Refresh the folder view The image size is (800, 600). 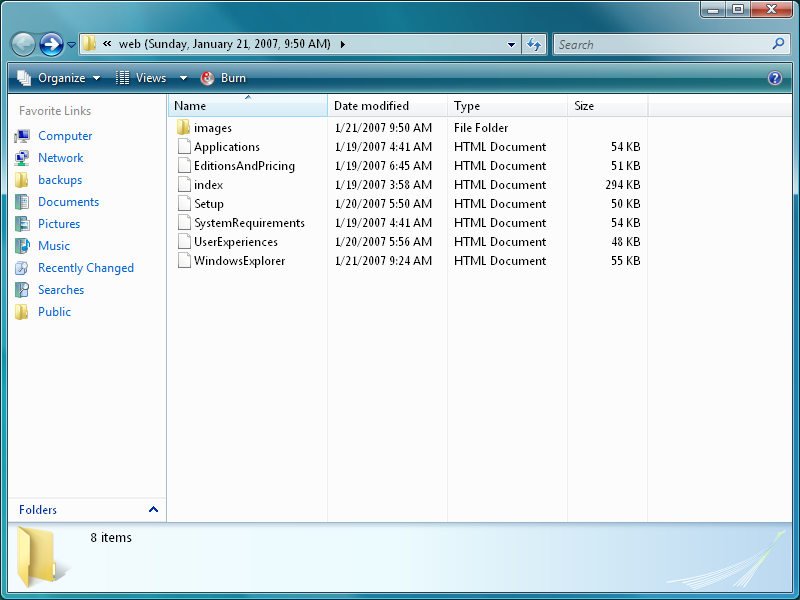pyautogui.click(x=534, y=44)
